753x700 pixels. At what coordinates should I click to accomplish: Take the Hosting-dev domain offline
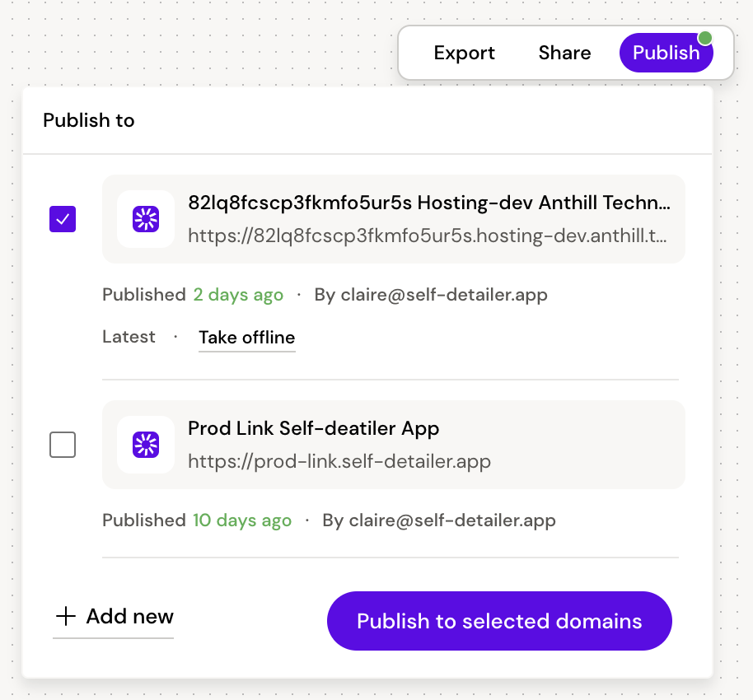[x=246, y=338]
